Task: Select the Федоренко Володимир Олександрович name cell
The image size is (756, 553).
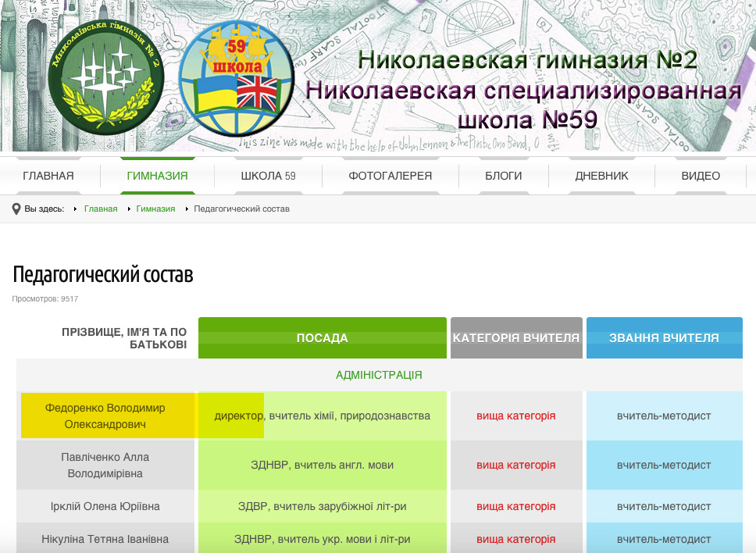Action: [105, 416]
